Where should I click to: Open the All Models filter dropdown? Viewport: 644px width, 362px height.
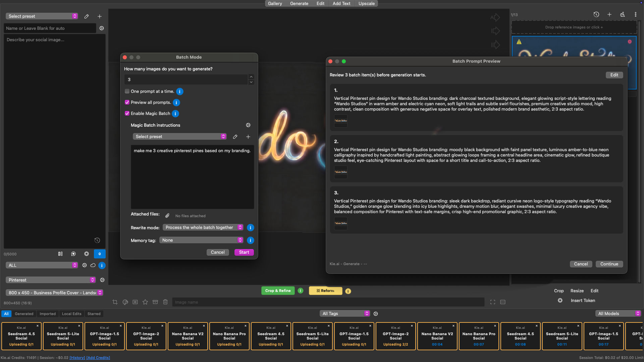pyautogui.click(x=618, y=313)
